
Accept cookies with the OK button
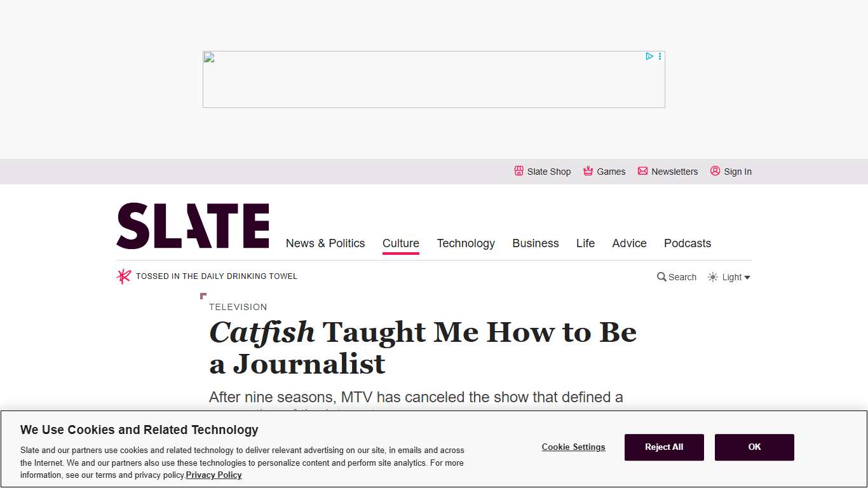754,447
